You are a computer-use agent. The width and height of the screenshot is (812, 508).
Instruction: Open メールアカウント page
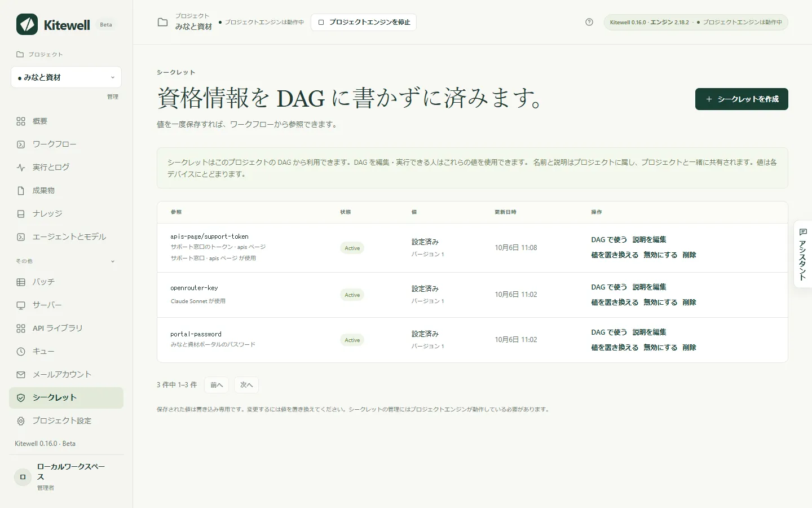66,375
